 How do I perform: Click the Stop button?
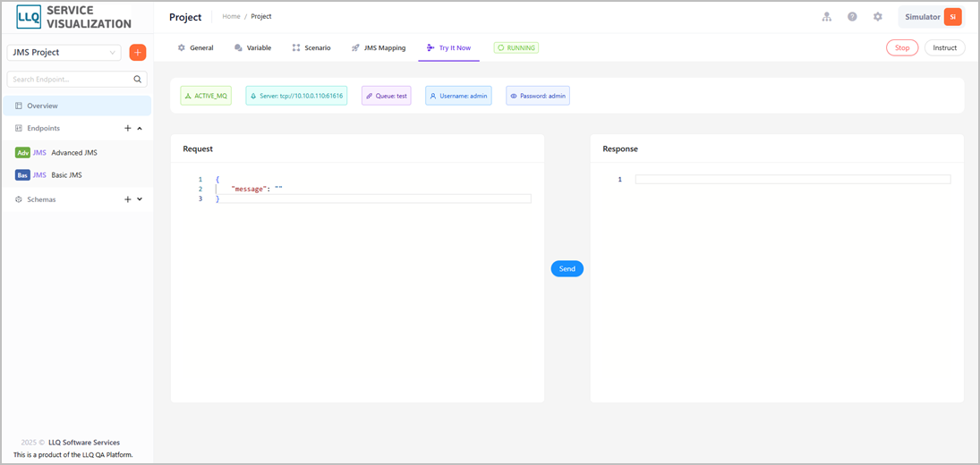(902, 47)
